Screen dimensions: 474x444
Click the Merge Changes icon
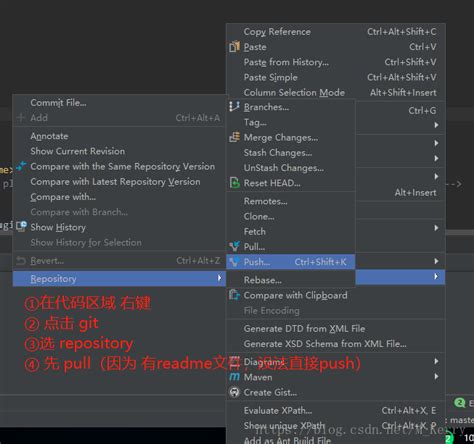(234, 137)
